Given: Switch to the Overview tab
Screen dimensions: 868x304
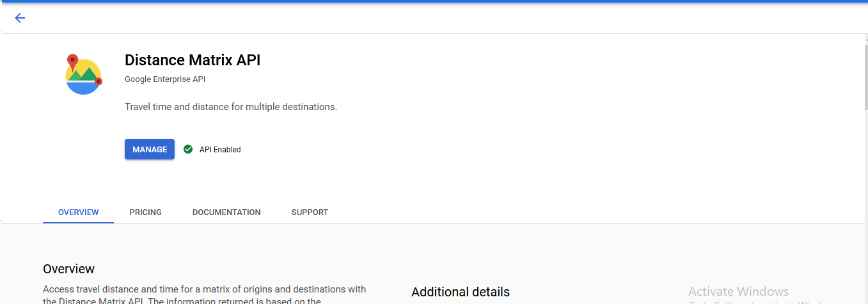Looking at the screenshot, I should click(x=78, y=212).
